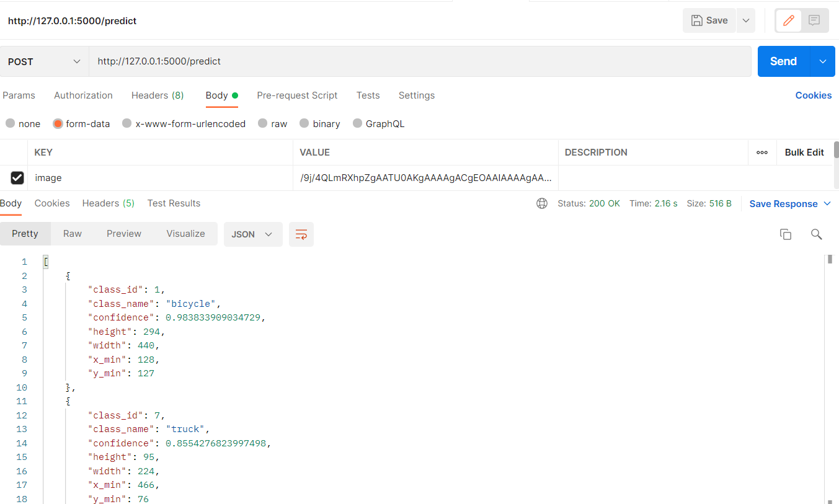Uncheck the image key row checkbox

pos(17,178)
